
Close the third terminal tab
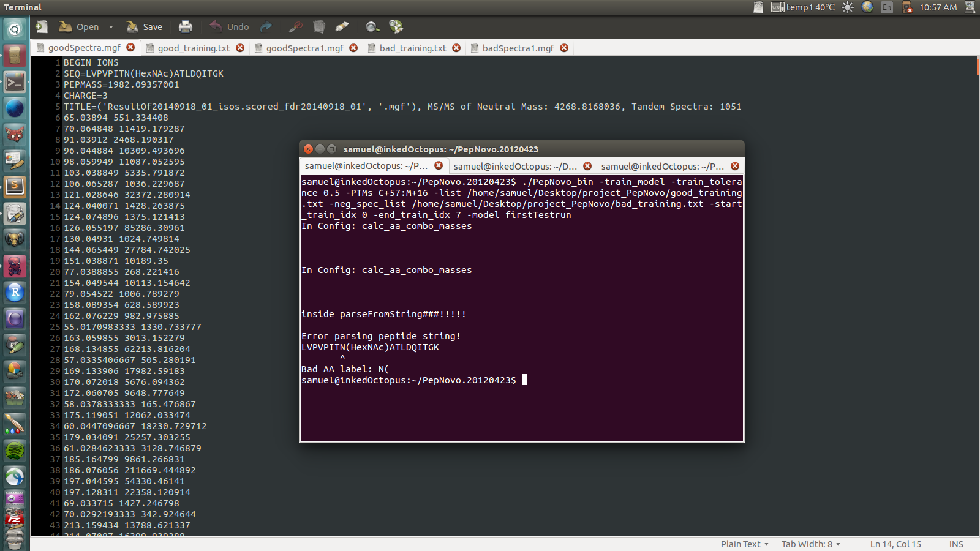tap(735, 167)
